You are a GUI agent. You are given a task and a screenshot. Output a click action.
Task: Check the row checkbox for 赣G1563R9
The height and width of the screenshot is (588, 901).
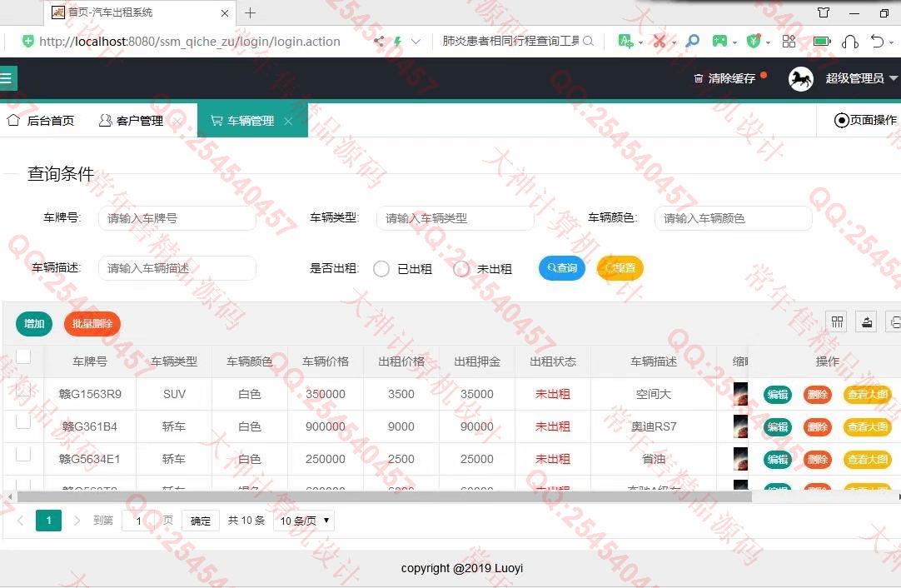click(23, 389)
